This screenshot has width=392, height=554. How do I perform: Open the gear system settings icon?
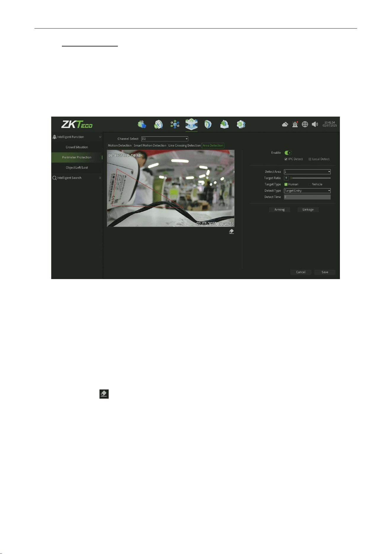(241, 124)
